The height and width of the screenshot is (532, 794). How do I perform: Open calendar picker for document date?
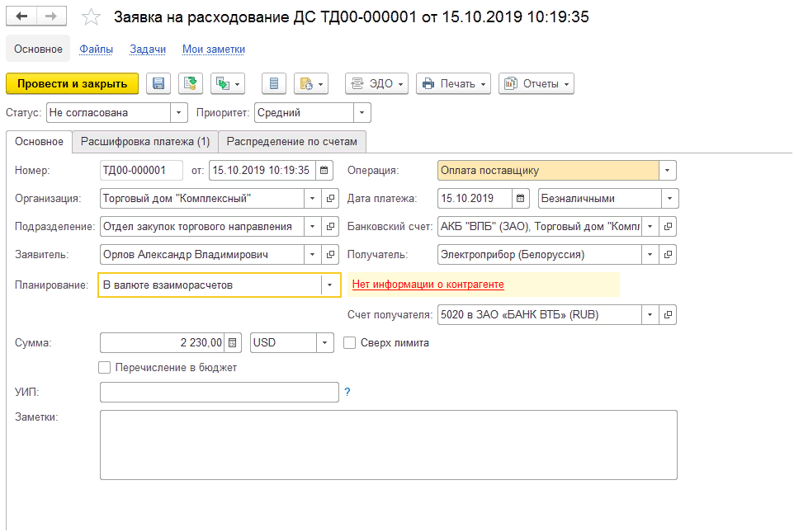point(324,171)
